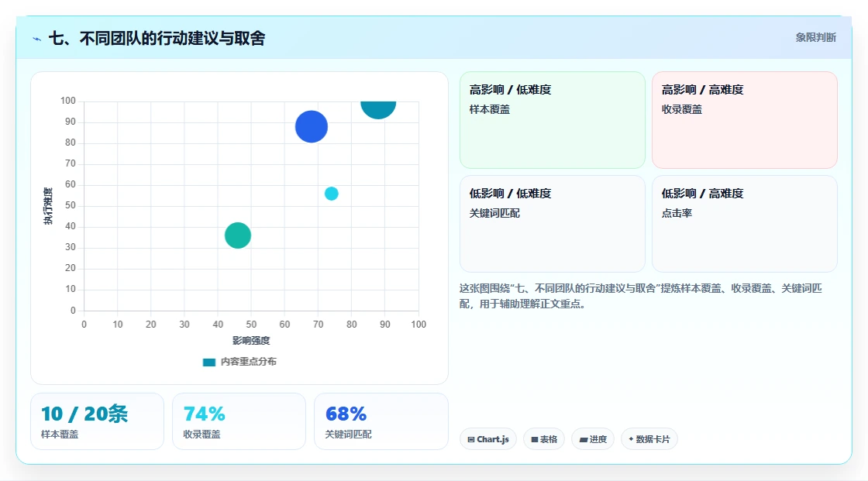Click the teal bubble at the chart top

point(378,108)
